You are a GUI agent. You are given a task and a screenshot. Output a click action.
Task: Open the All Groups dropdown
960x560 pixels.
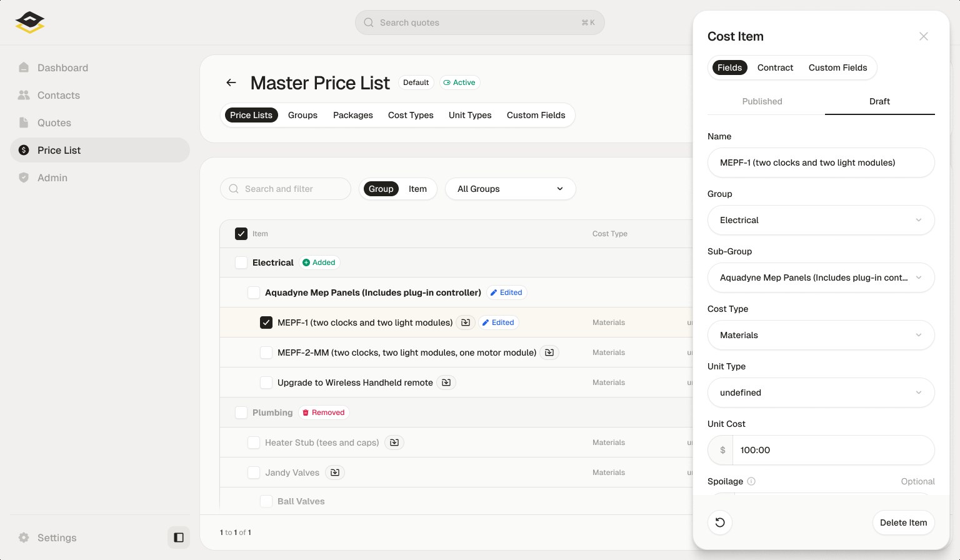510,189
